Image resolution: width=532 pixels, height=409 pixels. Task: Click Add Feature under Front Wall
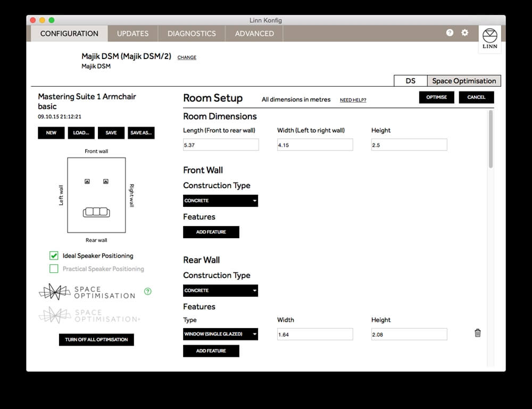tap(211, 232)
